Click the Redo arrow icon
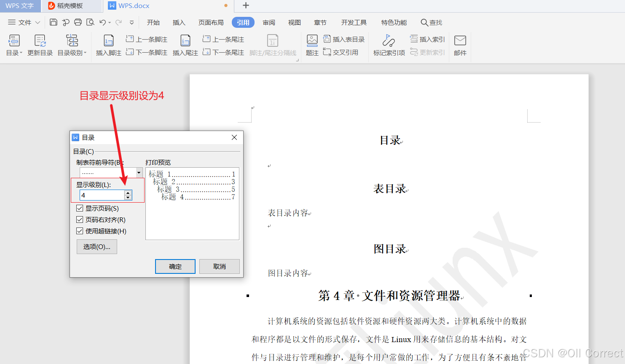 click(118, 22)
